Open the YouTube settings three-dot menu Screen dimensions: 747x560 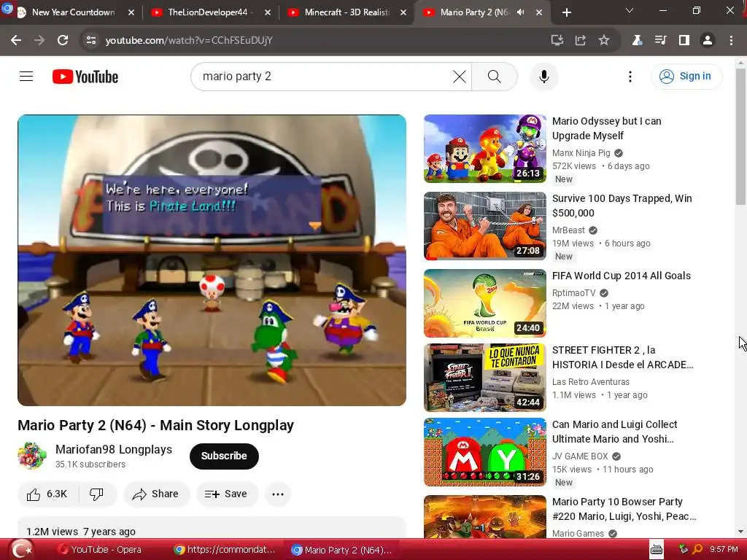click(x=630, y=76)
